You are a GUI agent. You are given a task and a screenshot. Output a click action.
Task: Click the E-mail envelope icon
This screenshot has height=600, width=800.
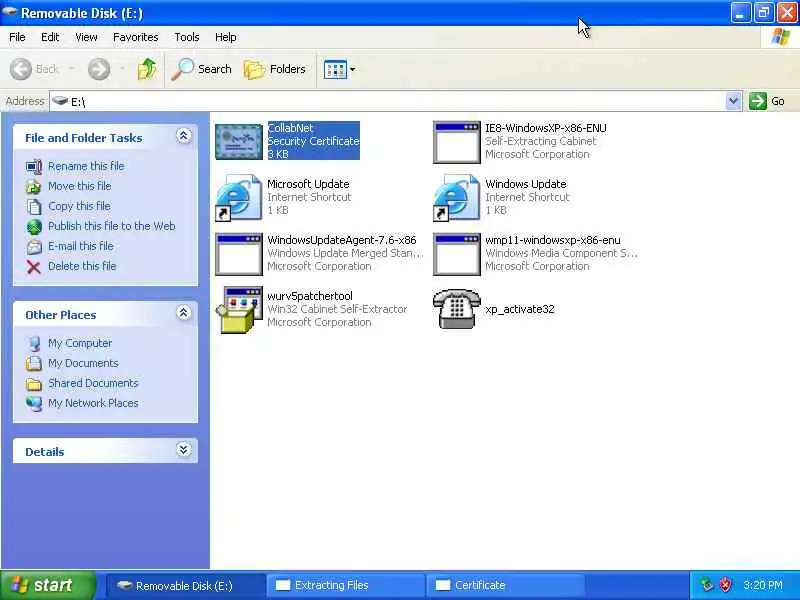pyautogui.click(x=34, y=247)
